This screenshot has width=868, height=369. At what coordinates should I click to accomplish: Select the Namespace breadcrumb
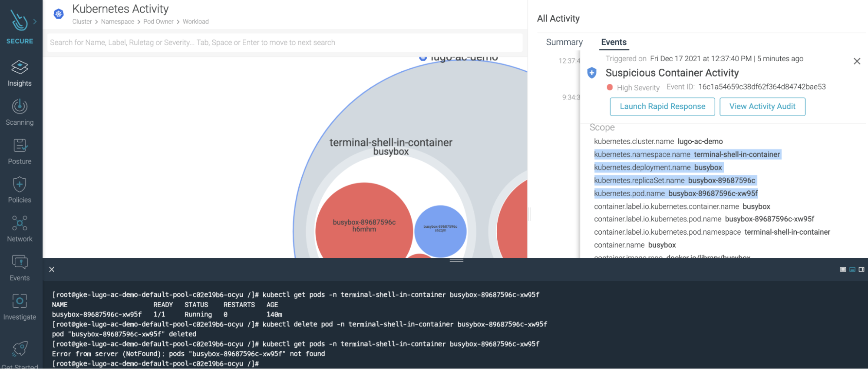118,22
